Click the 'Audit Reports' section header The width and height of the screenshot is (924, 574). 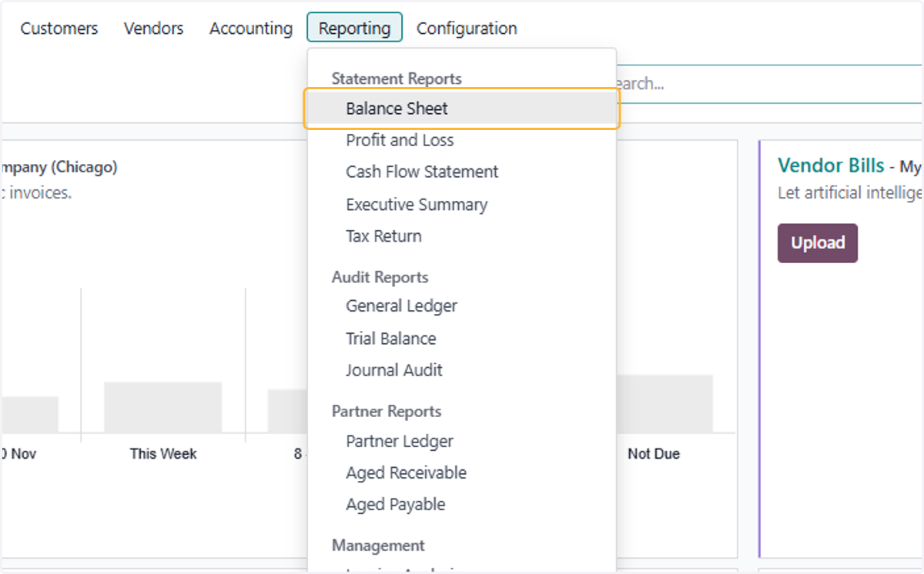[x=380, y=277]
